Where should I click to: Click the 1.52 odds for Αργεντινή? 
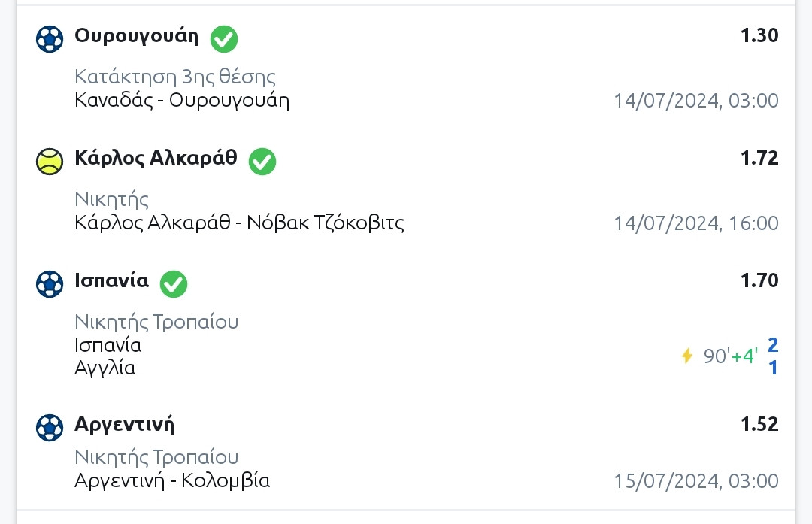[759, 425]
